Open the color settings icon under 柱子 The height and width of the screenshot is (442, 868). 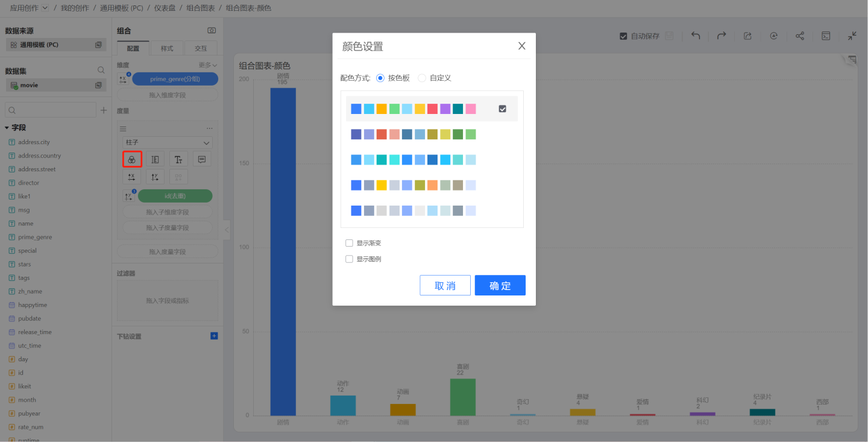tap(132, 159)
